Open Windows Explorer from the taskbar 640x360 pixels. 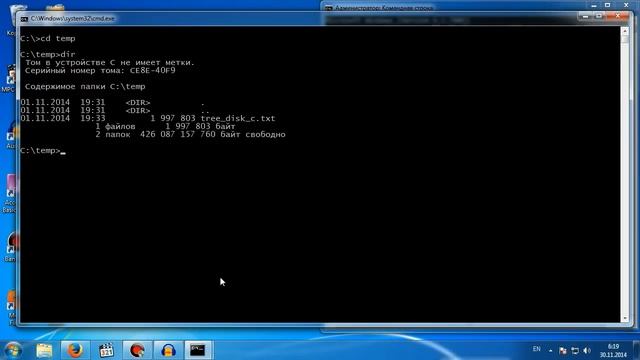tap(44, 350)
